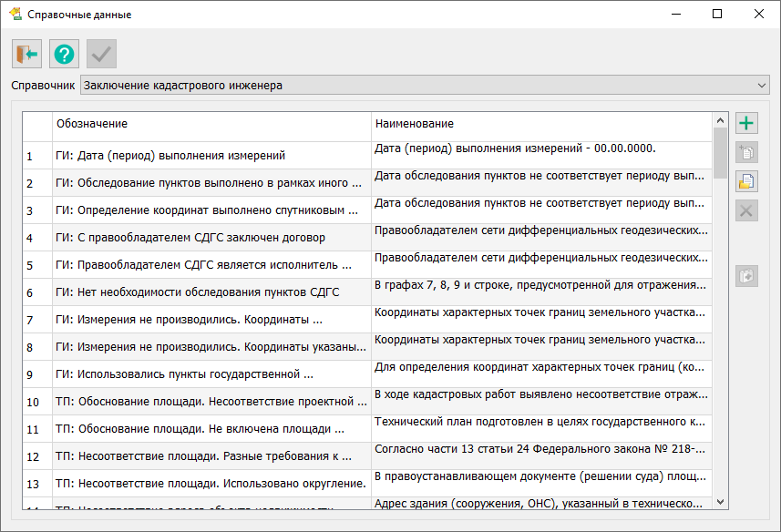Click the Наименование column header
This screenshot has height=532, width=781.
[540, 124]
